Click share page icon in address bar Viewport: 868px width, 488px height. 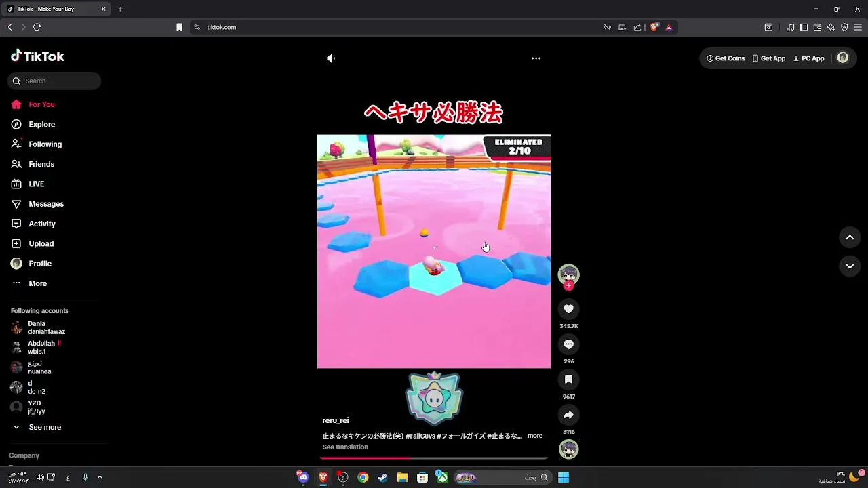[637, 27]
